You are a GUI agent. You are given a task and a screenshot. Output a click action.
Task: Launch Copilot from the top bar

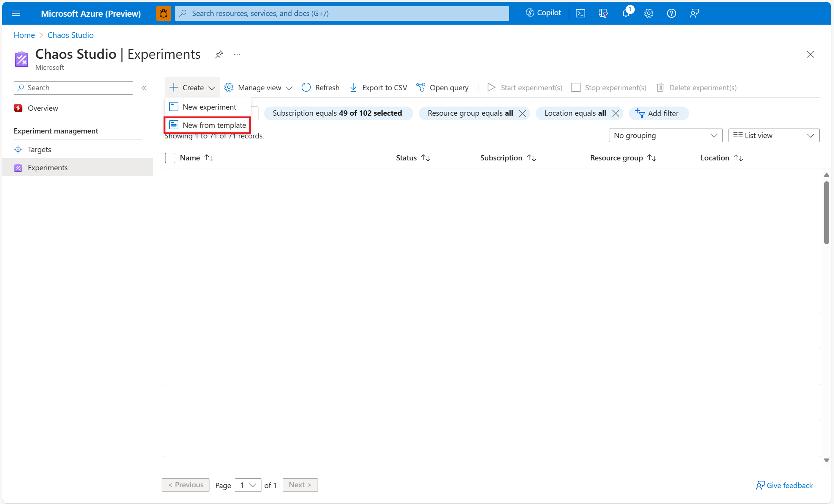coord(542,13)
